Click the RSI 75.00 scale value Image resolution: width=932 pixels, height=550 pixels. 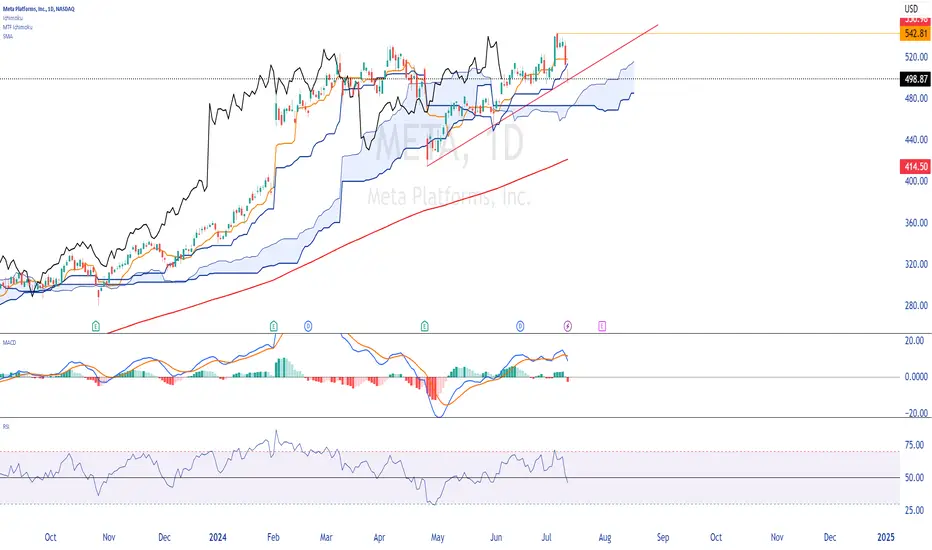point(914,445)
